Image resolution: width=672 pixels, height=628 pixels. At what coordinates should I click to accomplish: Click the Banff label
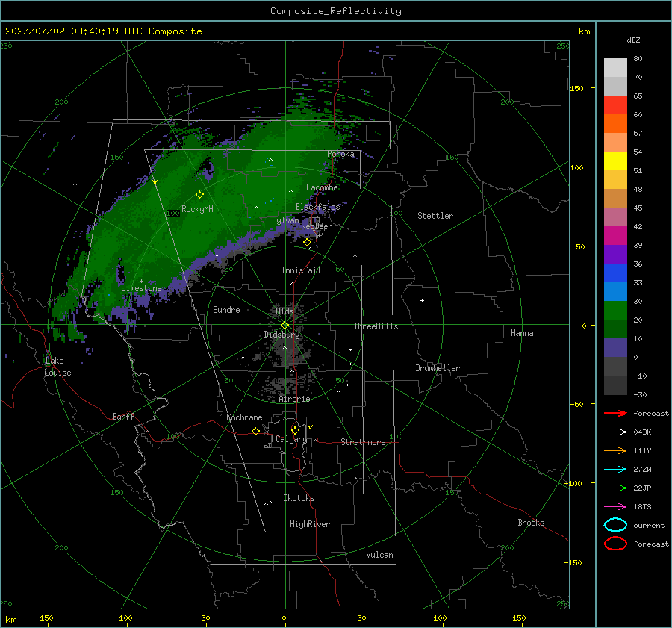(123, 417)
